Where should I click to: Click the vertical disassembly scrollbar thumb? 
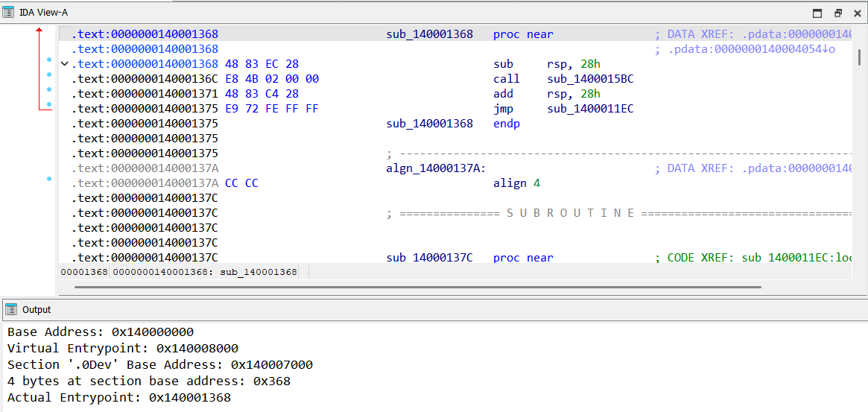(x=858, y=57)
